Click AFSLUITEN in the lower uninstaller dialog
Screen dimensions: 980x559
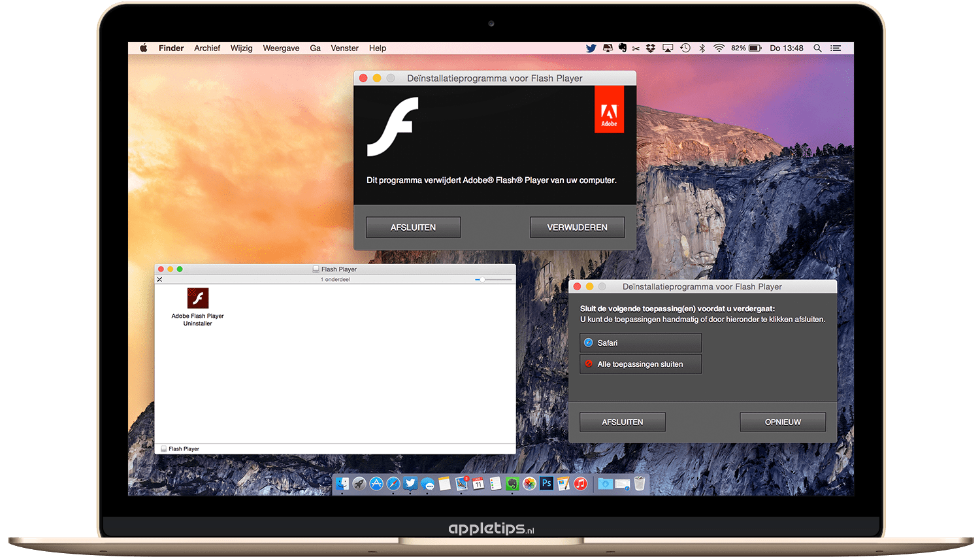click(623, 422)
